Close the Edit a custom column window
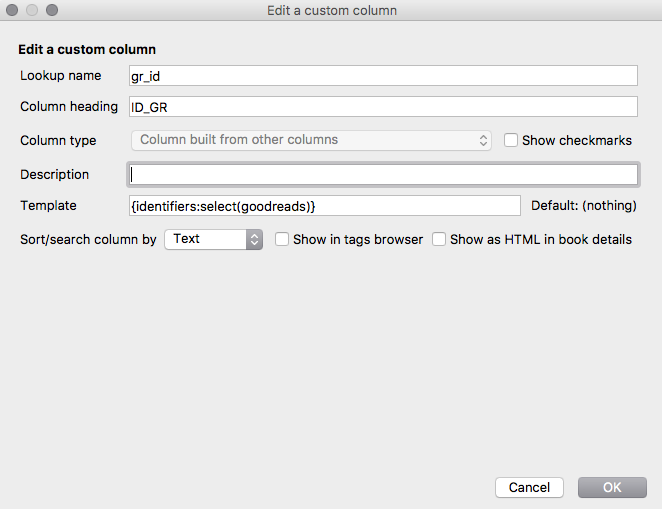Image resolution: width=662 pixels, height=509 pixels. pos(13,11)
